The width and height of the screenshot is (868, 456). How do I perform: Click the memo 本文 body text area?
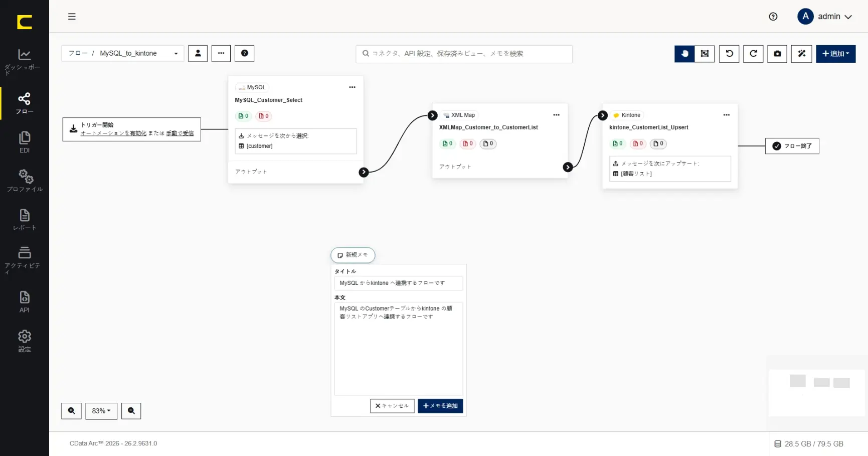tap(399, 349)
